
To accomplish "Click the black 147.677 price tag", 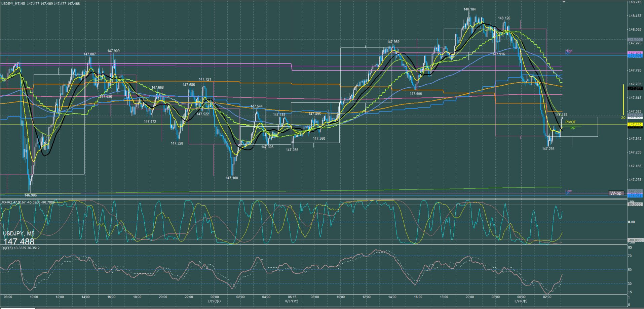I will (635, 89).
